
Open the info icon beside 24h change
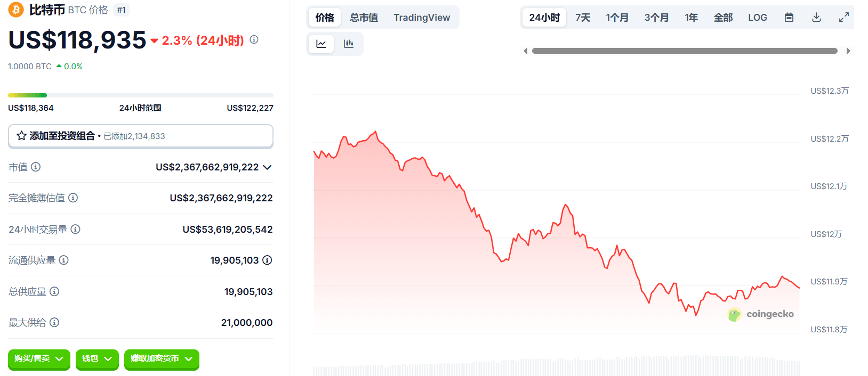[254, 39]
